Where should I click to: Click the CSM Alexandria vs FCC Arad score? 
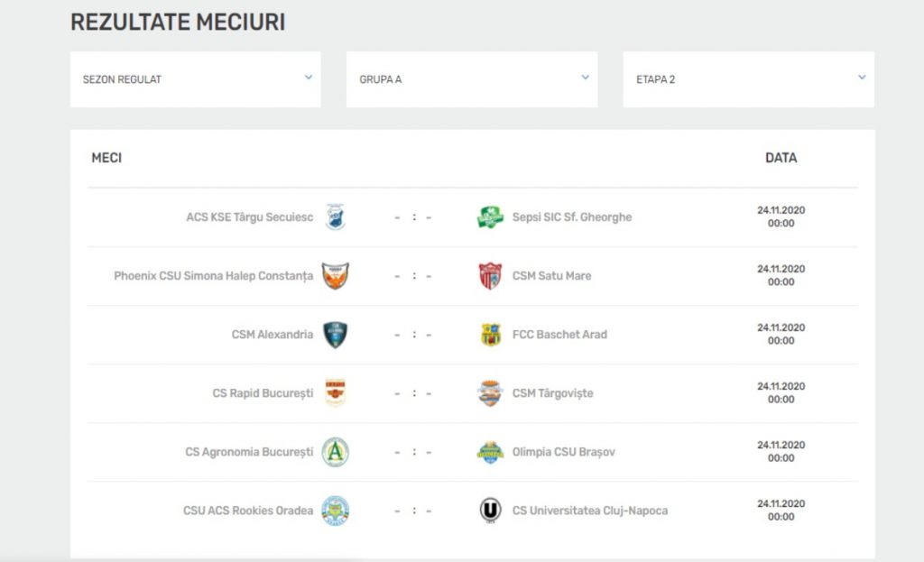413,335
